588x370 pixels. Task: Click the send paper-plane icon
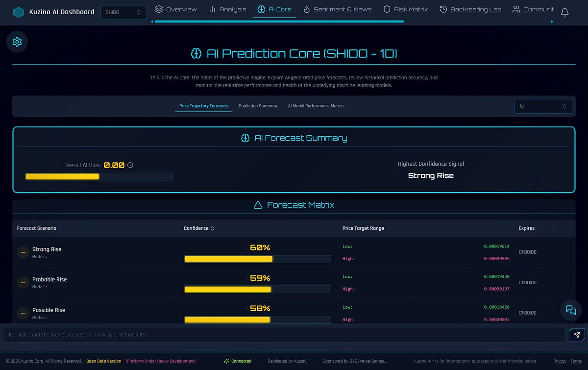coord(576,335)
